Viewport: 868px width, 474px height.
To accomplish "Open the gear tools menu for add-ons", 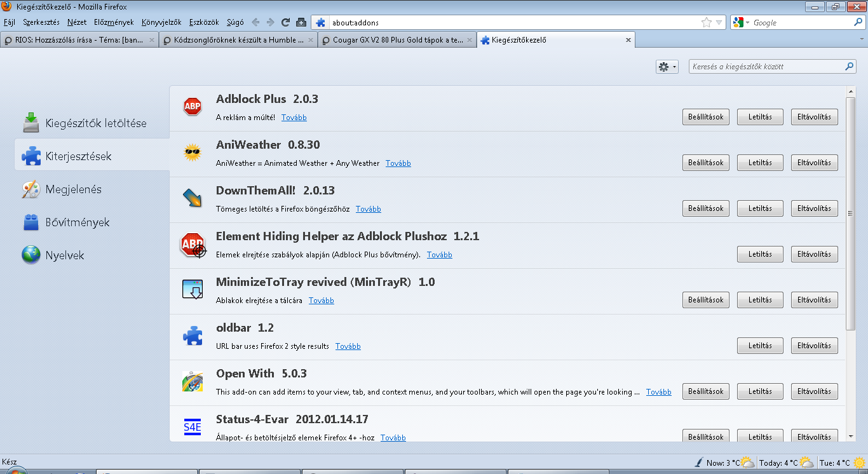I will 667,66.
